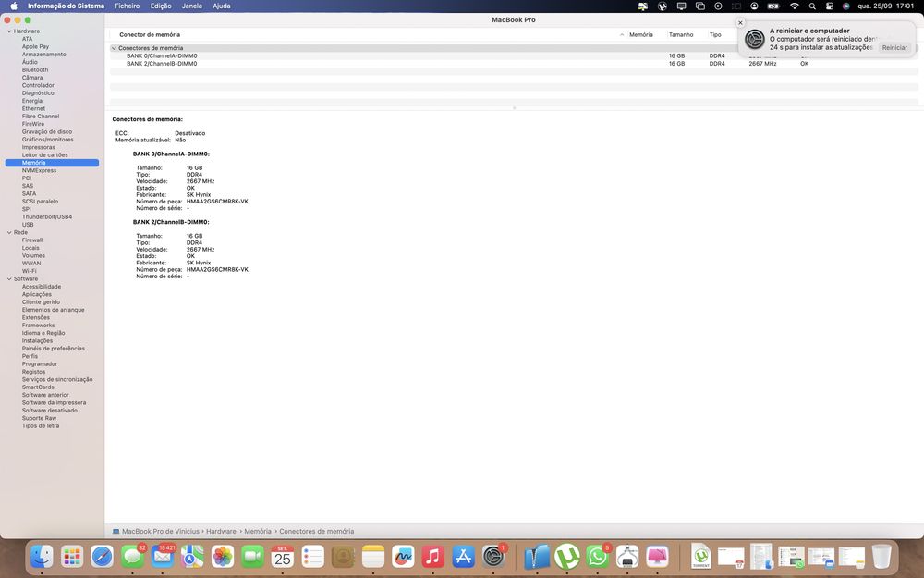
Task: Launch FaceTime from the Dock
Action: point(252,556)
